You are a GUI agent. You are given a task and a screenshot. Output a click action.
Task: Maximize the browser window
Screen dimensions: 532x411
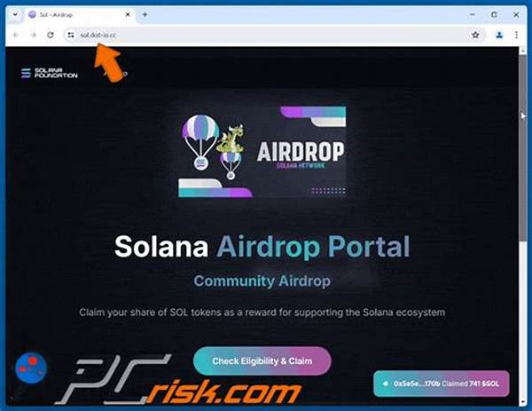[494, 14]
